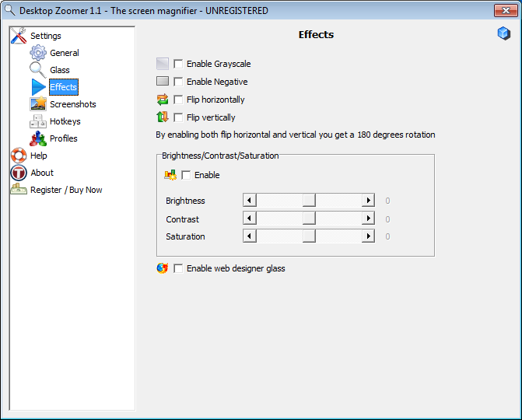Select the Effects tree item
The width and height of the screenshot is (522, 420).
[x=63, y=87]
